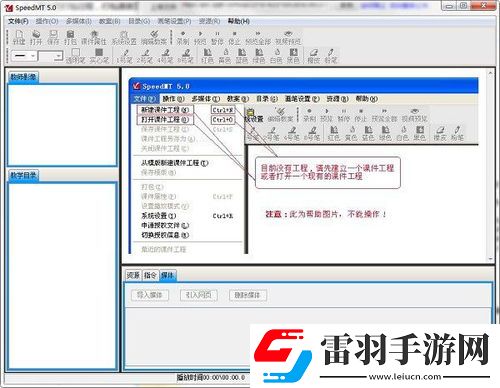Expand the empty combo box beside line style
Viewport: 500px width, 388px height.
click(x=58, y=56)
